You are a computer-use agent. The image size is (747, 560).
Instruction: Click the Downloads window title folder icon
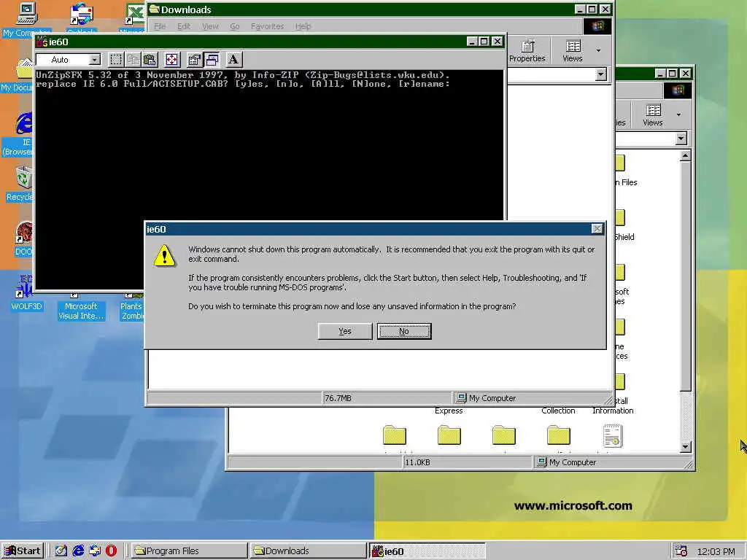pos(154,9)
